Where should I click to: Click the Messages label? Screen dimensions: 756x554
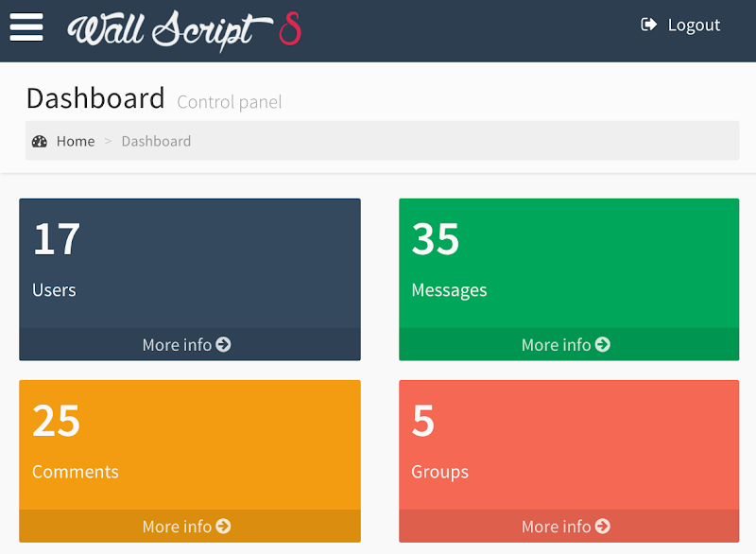(x=450, y=290)
